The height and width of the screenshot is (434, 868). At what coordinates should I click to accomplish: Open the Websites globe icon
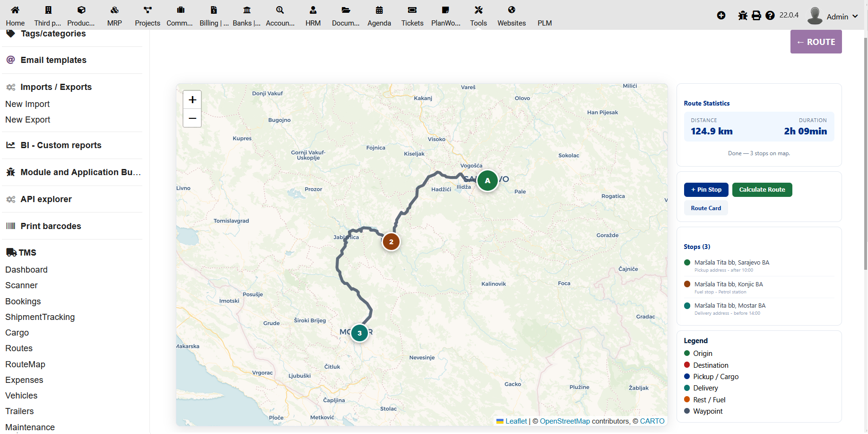[512, 10]
